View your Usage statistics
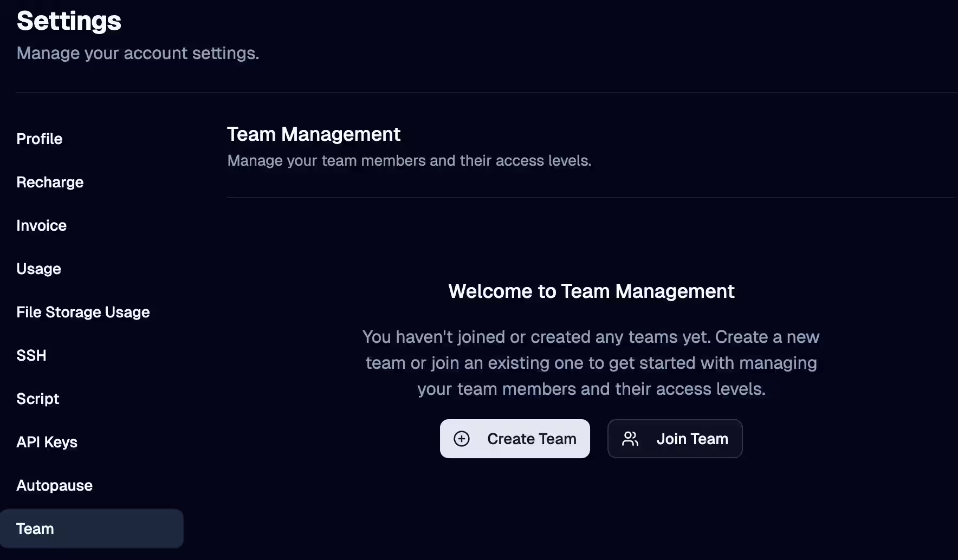 point(38,269)
